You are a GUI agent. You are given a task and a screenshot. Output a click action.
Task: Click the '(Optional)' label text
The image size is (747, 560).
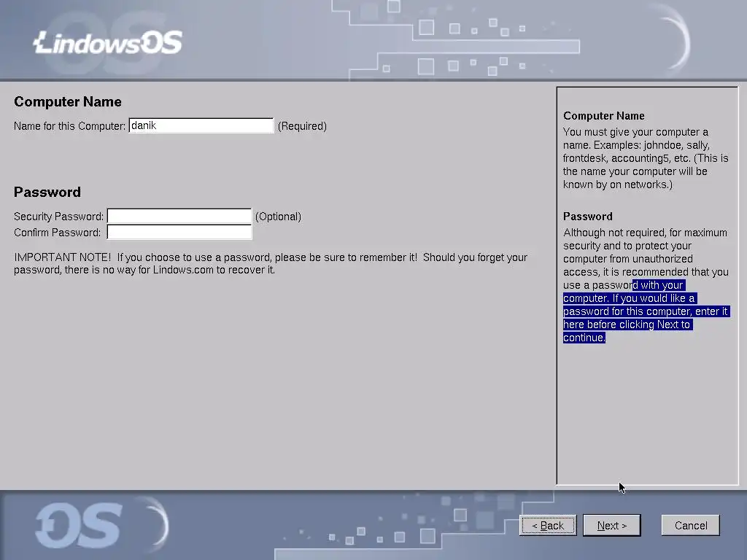click(x=278, y=217)
